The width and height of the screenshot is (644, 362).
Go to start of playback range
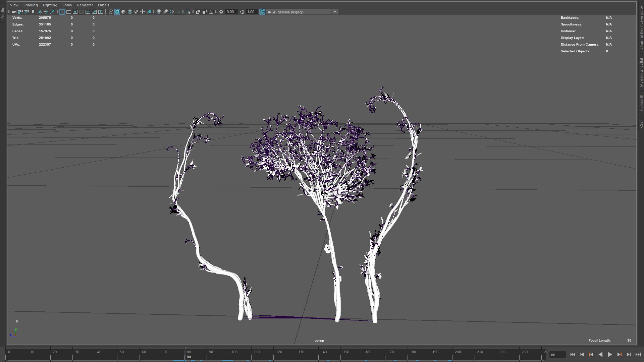click(572, 355)
